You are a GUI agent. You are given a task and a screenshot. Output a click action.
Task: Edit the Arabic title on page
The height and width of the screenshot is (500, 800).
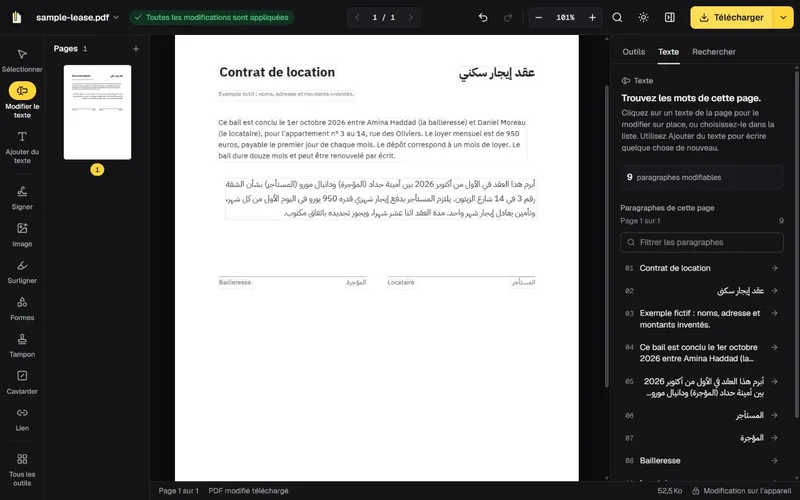pos(497,73)
